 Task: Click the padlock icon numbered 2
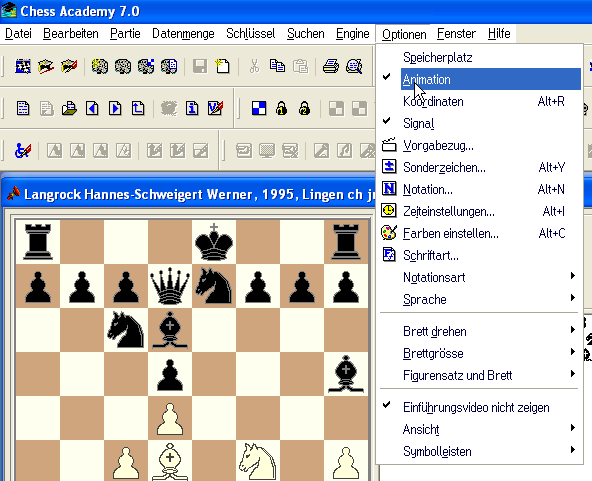click(304, 109)
